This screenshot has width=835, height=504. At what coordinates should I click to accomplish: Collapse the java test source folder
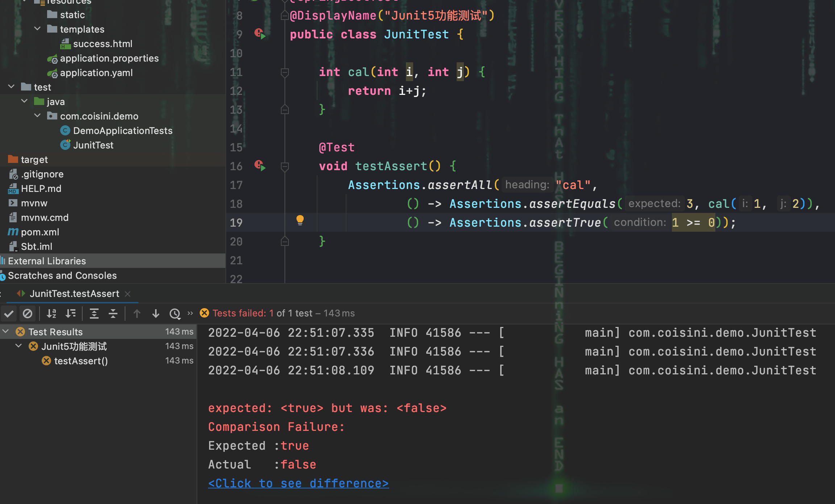(24, 101)
